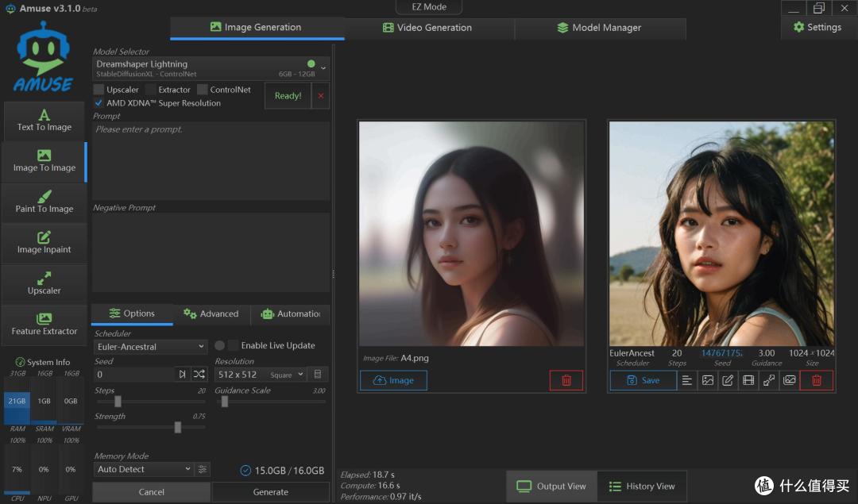Send the generated result to video icon
Viewport: 858px width, 504px height.
click(x=748, y=380)
